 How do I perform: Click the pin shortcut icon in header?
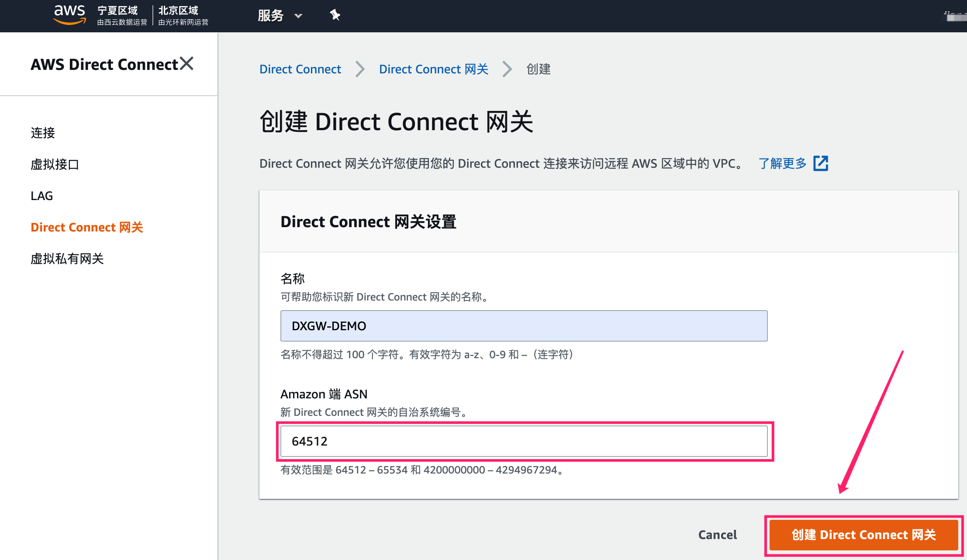tap(335, 15)
